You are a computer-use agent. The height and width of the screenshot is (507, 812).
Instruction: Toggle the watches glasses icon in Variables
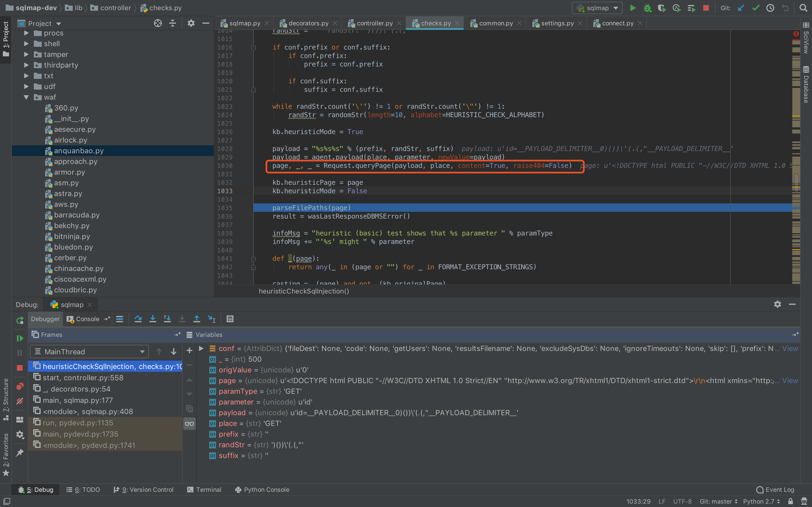tap(189, 424)
